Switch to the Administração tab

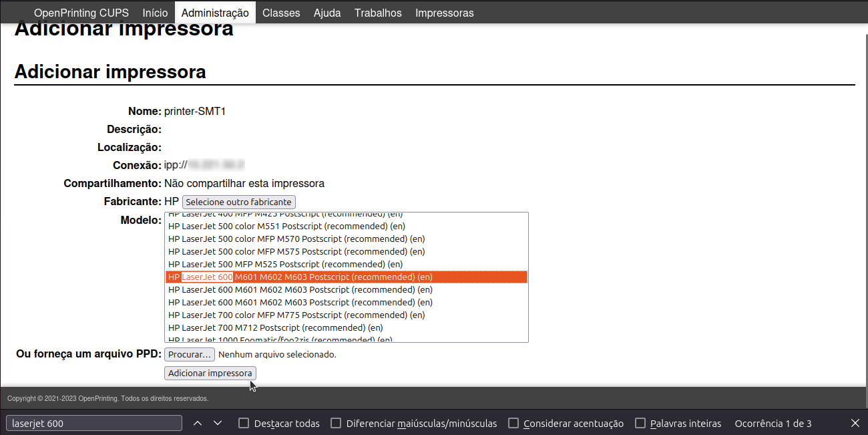point(215,13)
